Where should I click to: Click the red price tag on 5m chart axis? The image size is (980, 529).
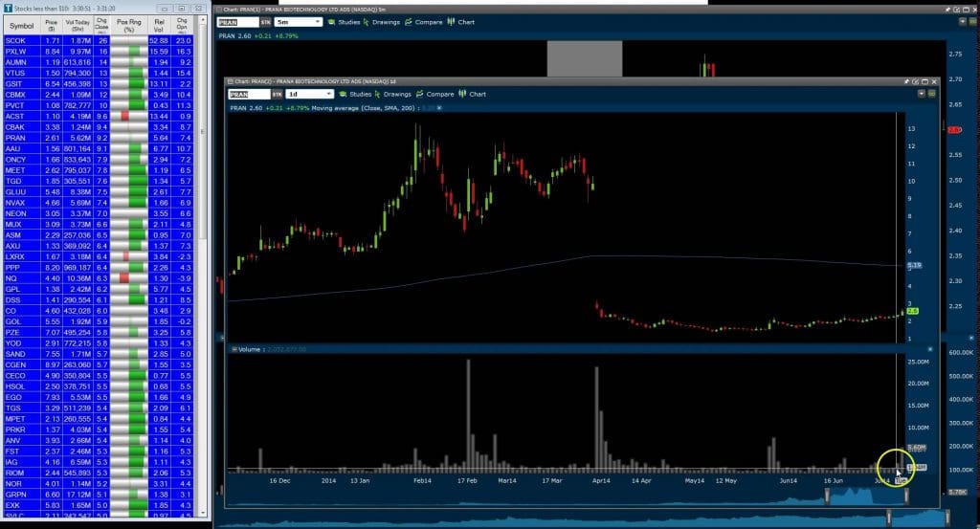click(955, 130)
